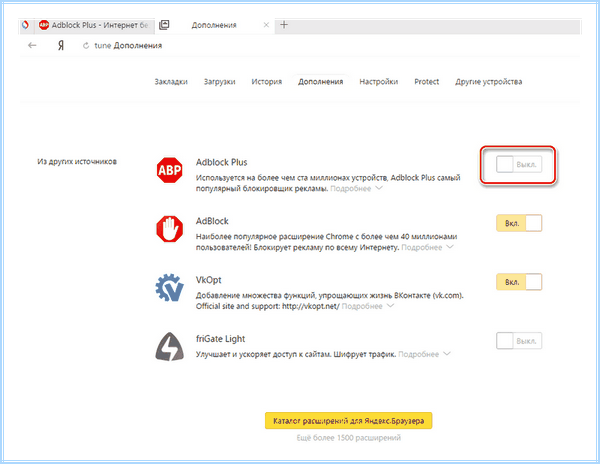Turn on the friGate Light switch
Screen dimensions: 600x464
[x=519, y=341]
